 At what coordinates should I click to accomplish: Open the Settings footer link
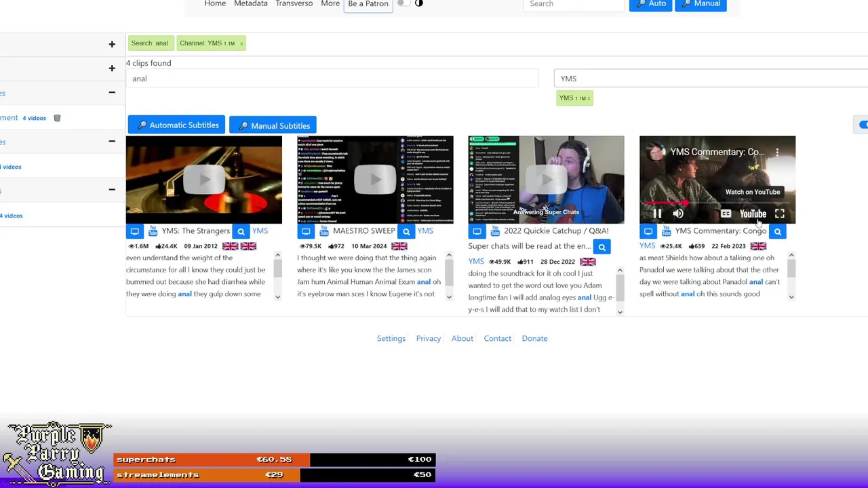[x=391, y=338]
